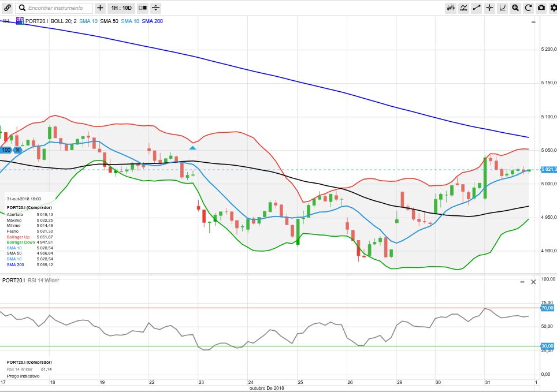
Task: Select the second SMA 10 indicator label
Action: (130, 21)
